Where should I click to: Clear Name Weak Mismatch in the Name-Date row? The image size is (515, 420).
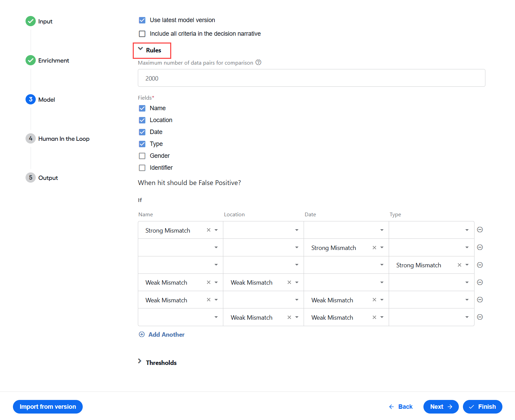coord(209,300)
